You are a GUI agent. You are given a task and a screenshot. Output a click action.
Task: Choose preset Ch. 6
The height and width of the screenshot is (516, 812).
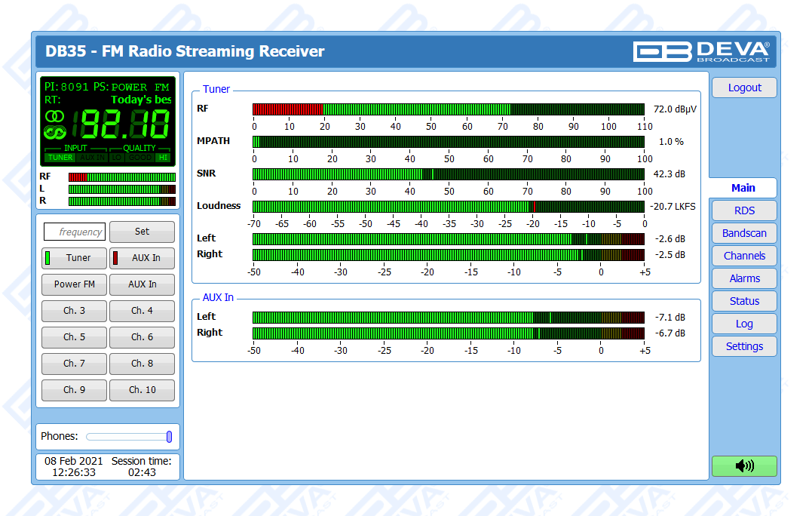click(x=142, y=337)
